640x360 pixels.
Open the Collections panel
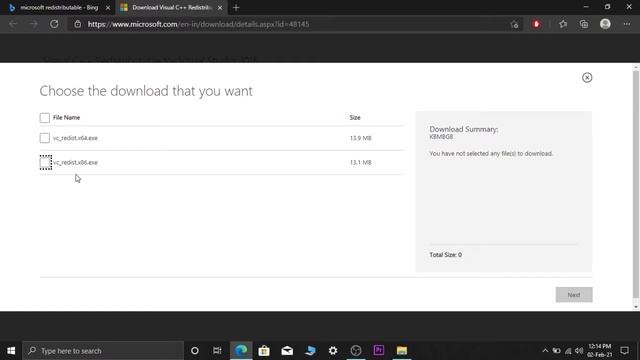coord(584,24)
